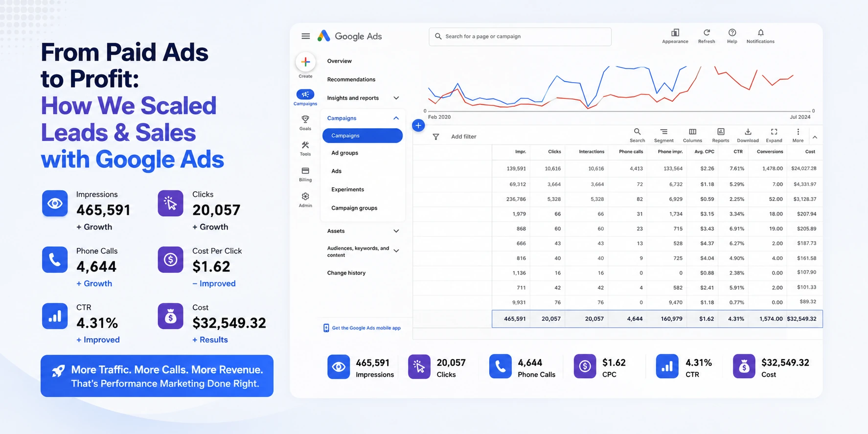Open the Tools wrench icon
The width and height of the screenshot is (868, 434).
click(305, 145)
